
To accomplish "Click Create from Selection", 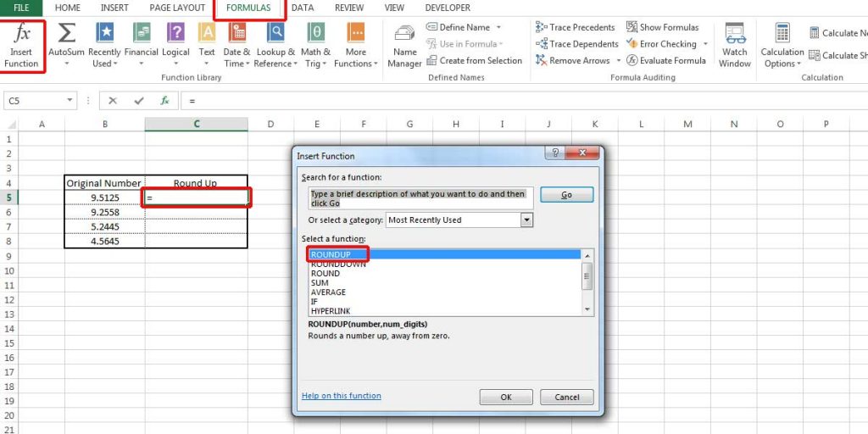I will pos(475,60).
